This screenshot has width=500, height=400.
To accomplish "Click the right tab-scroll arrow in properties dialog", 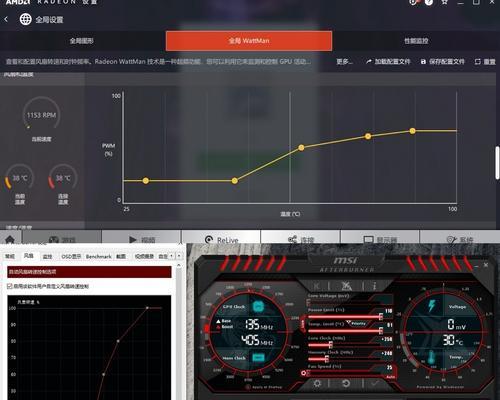I will (x=179, y=256).
